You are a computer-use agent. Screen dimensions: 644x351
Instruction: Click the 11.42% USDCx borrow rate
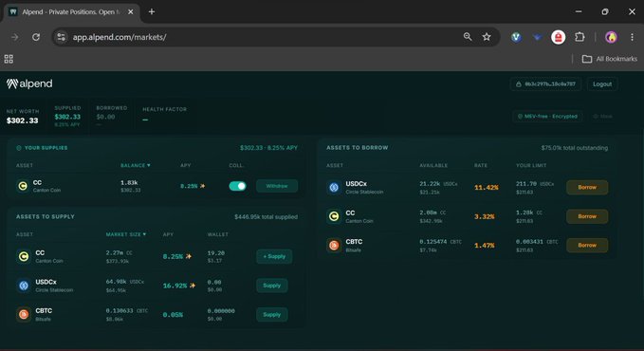[487, 188]
